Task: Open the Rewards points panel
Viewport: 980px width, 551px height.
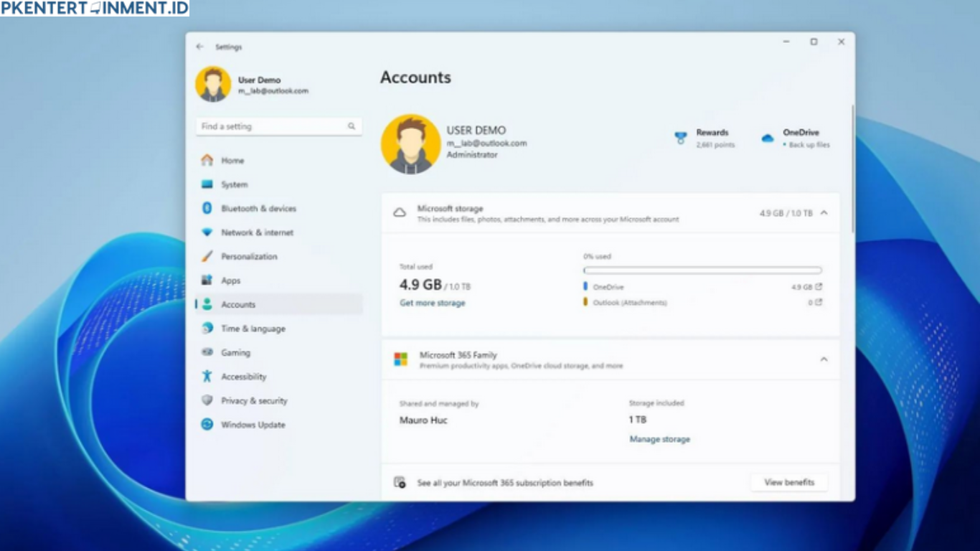Action: click(x=704, y=138)
